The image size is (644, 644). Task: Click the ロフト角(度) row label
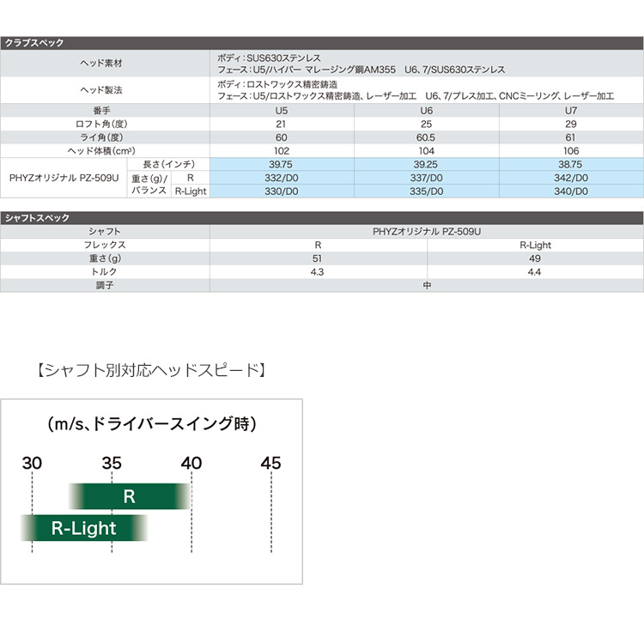(x=105, y=123)
